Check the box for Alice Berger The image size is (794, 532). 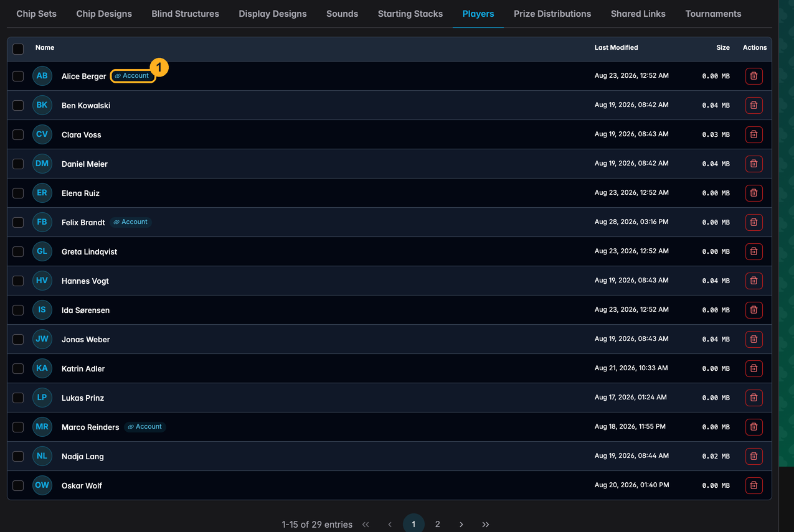(x=18, y=76)
